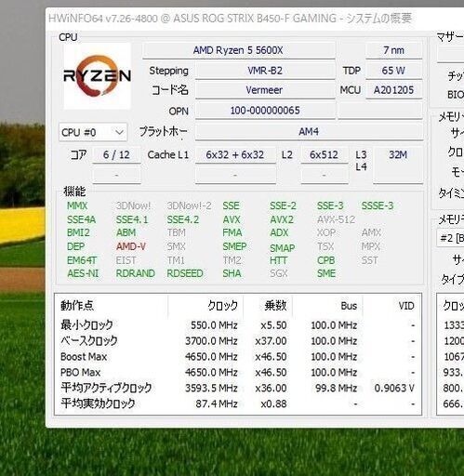Click the AVX2 feature label
The image size is (464, 476).
click(282, 219)
